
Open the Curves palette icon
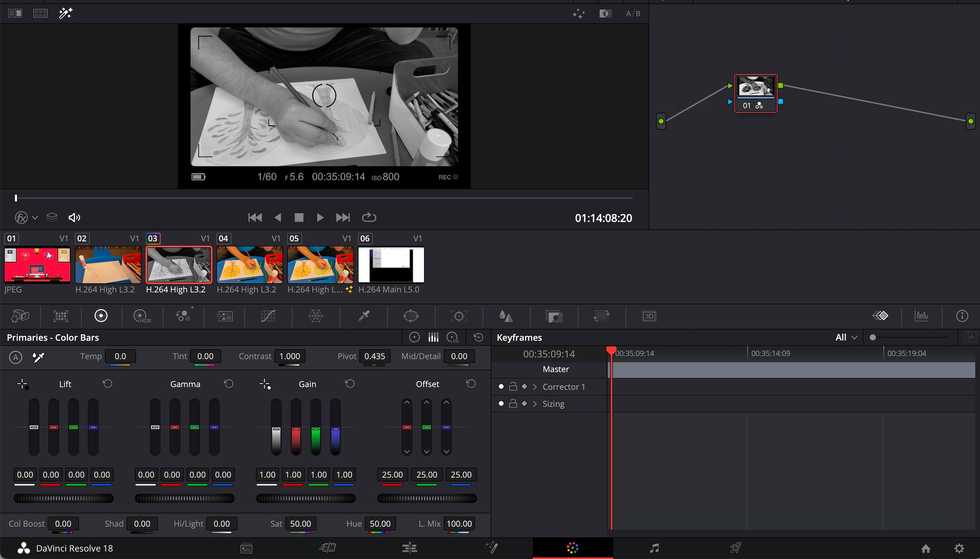268,316
